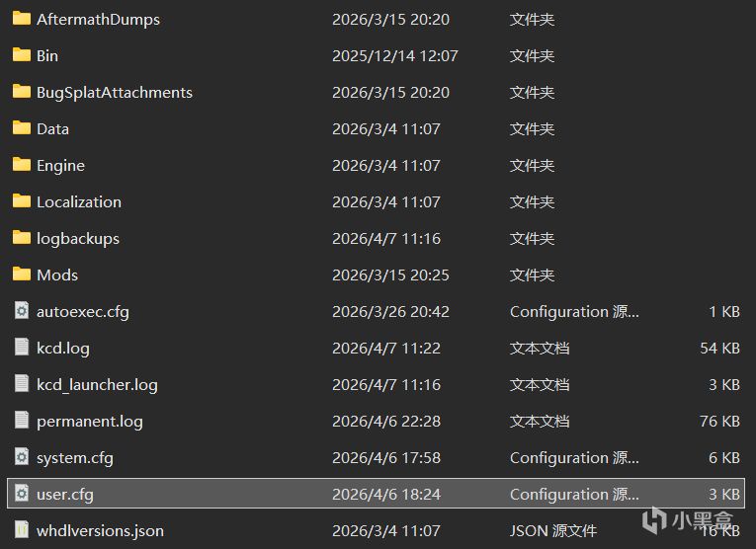
Task: Click the user.cfg gear file icon
Action: [x=22, y=494]
